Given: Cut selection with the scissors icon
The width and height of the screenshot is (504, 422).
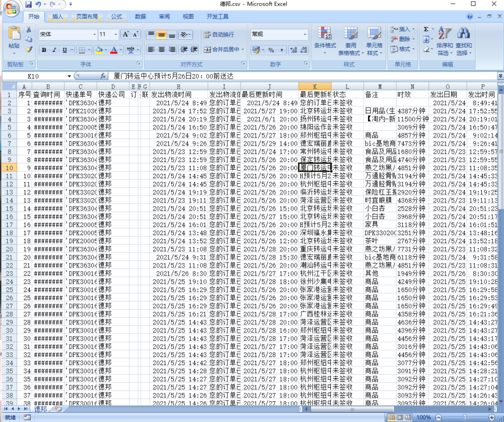Looking at the screenshot, I should tap(29, 30).
